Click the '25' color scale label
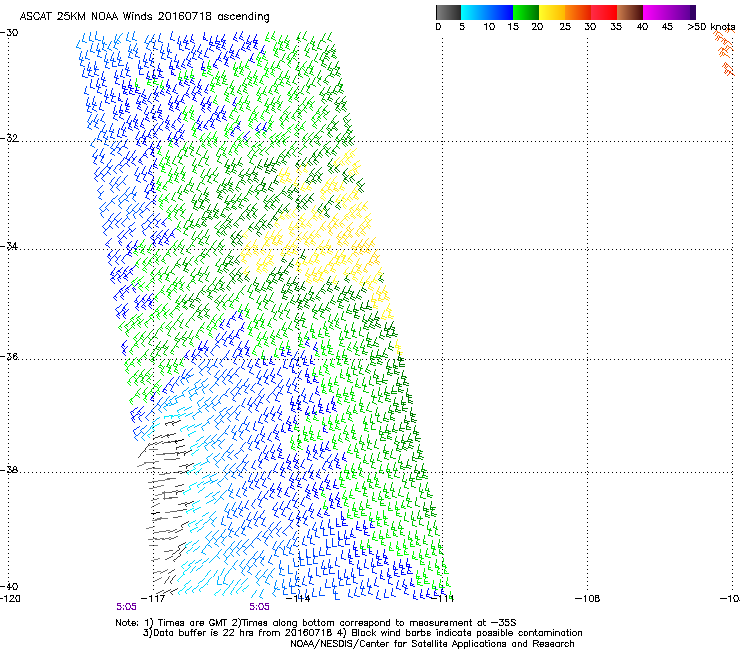The image size is (740, 650). pyautogui.click(x=565, y=27)
